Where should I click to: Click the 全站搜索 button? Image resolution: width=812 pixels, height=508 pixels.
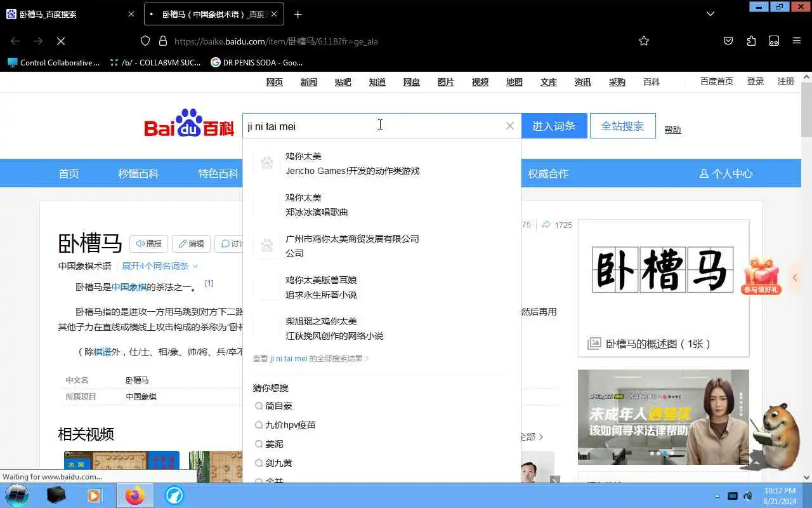tap(622, 126)
